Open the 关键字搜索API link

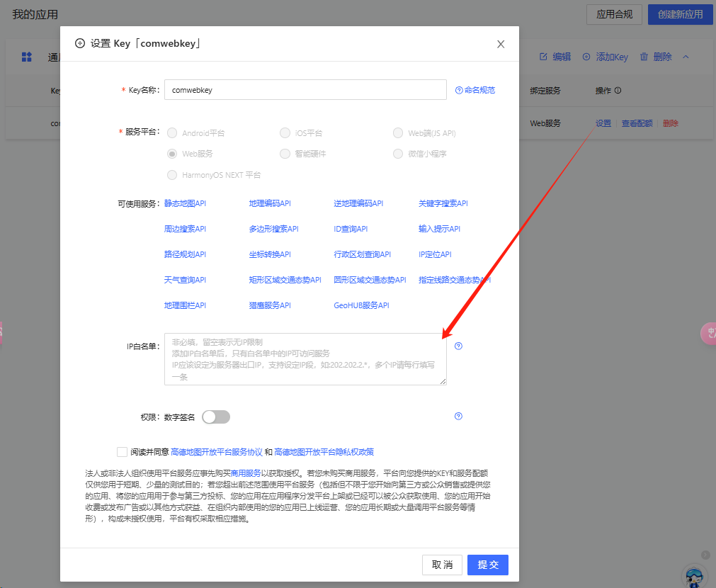(443, 203)
